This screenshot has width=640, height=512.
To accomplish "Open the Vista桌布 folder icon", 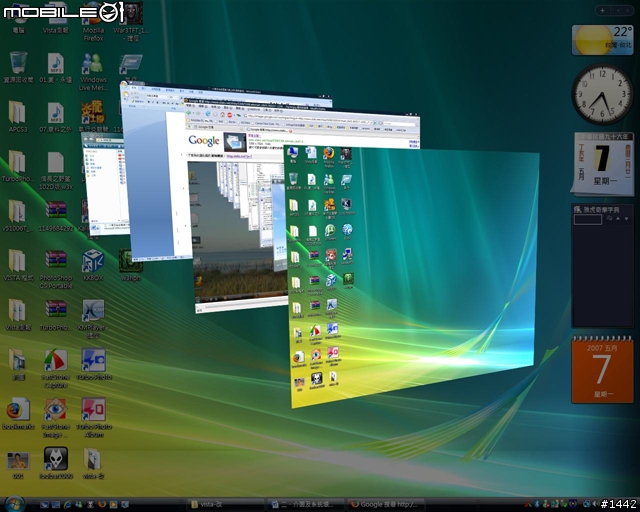I will click(18, 315).
